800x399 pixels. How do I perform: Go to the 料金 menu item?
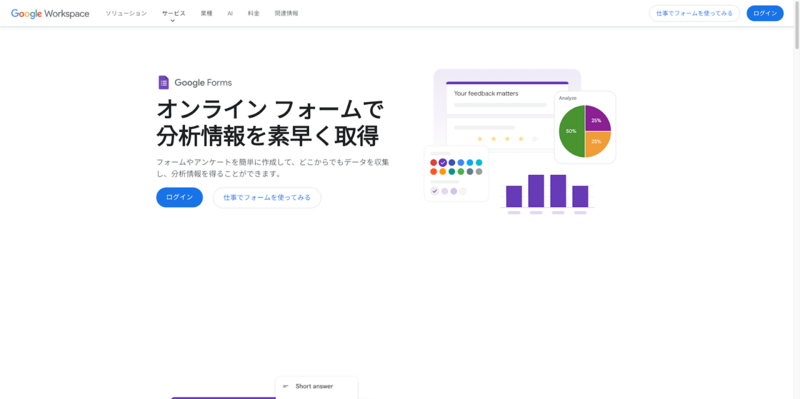[x=254, y=13]
